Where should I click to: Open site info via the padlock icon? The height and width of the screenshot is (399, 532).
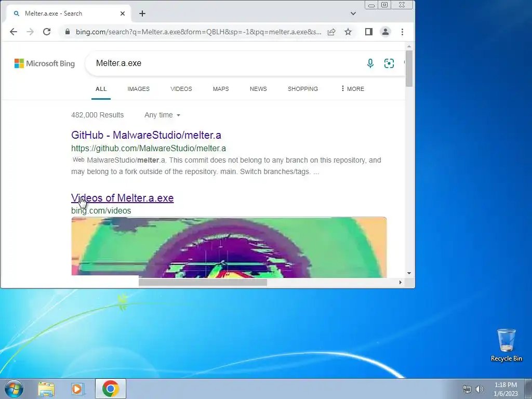click(x=68, y=32)
